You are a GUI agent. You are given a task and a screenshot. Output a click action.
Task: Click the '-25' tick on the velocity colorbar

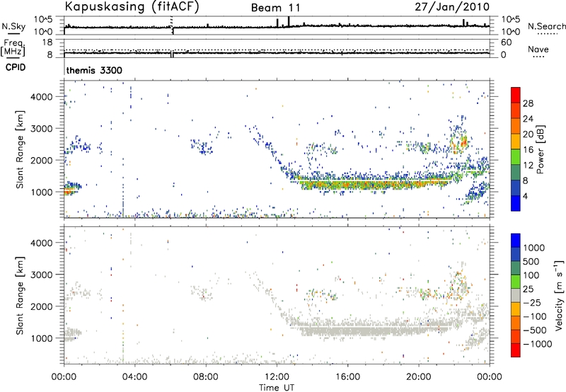(x=532, y=302)
